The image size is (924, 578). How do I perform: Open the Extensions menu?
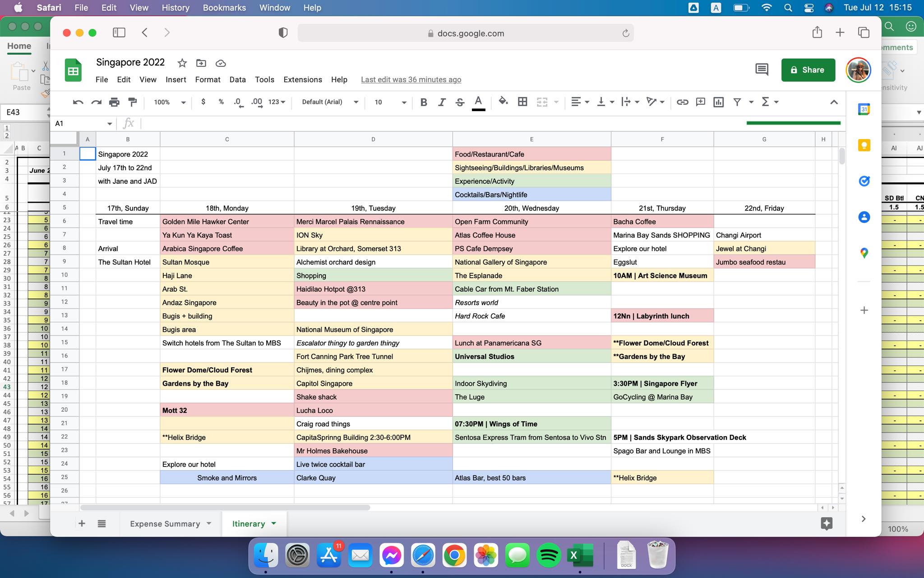[x=302, y=79]
